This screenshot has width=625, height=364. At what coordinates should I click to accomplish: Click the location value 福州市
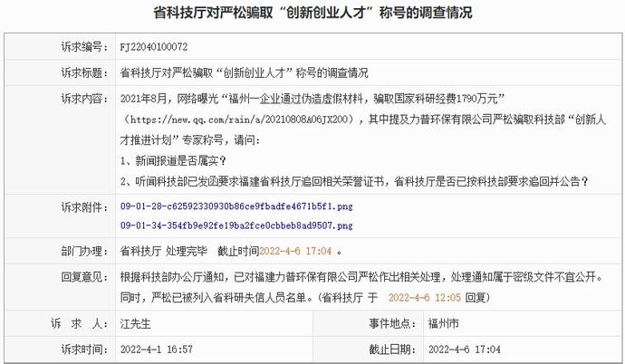pos(443,322)
